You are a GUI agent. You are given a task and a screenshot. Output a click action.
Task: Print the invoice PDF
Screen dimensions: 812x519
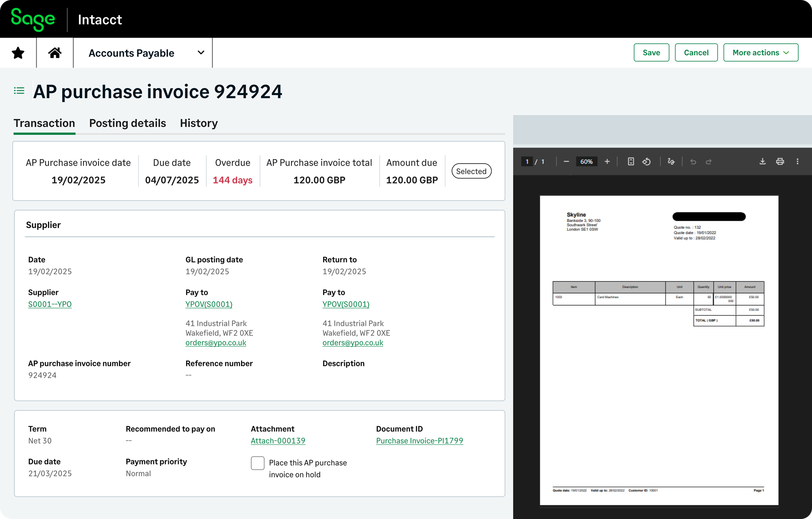click(780, 161)
